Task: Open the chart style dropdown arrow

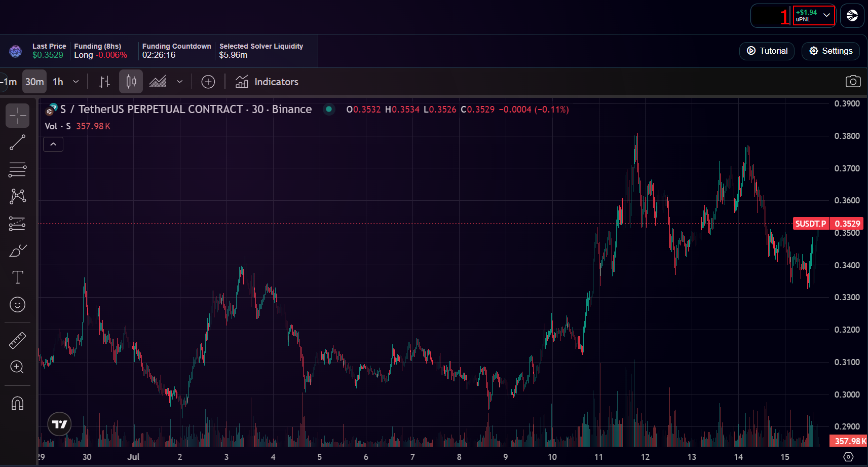Action: coord(179,81)
